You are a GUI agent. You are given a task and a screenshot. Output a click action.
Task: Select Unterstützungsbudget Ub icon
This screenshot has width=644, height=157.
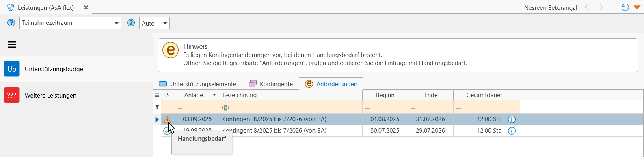pyautogui.click(x=12, y=69)
